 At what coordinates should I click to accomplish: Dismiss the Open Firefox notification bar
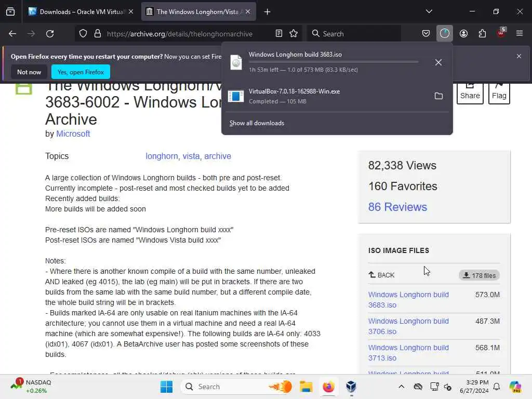coord(519,56)
